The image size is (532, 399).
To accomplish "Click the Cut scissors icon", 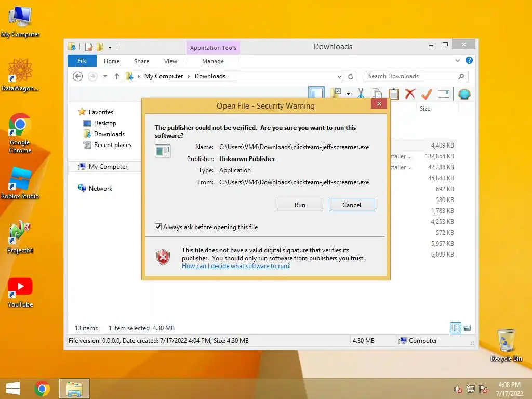I will click(361, 94).
